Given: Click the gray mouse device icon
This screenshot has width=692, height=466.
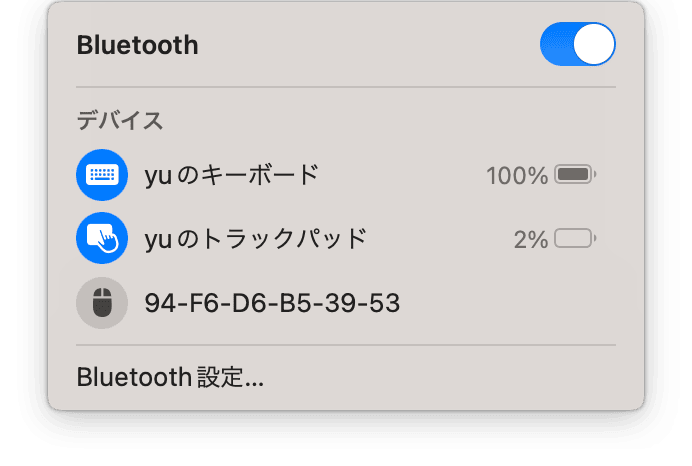Looking at the screenshot, I should 102,303.
